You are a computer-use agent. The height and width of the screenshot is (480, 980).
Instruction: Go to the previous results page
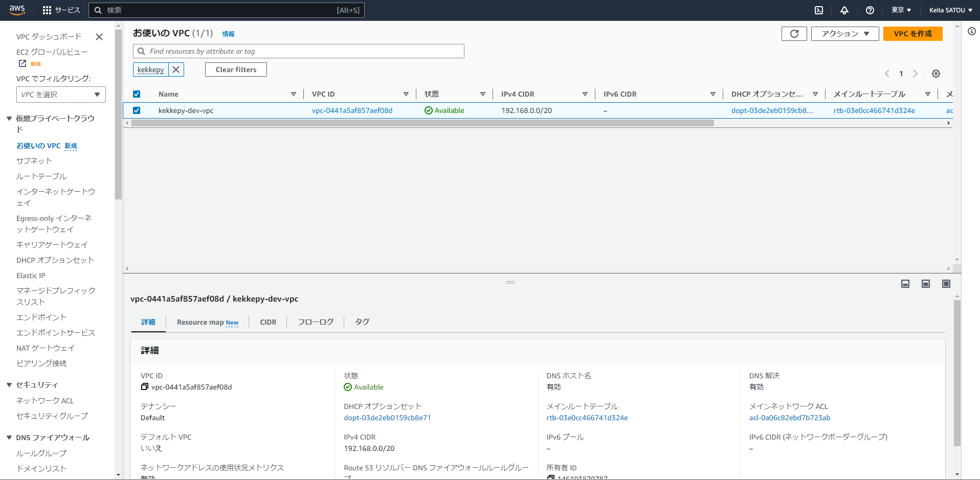pyautogui.click(x=887, y=74)
